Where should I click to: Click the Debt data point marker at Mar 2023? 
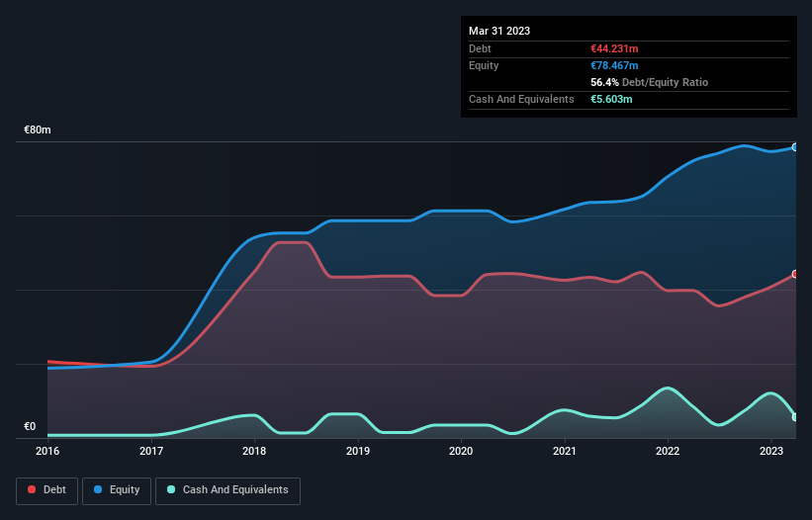pos(795,274)
